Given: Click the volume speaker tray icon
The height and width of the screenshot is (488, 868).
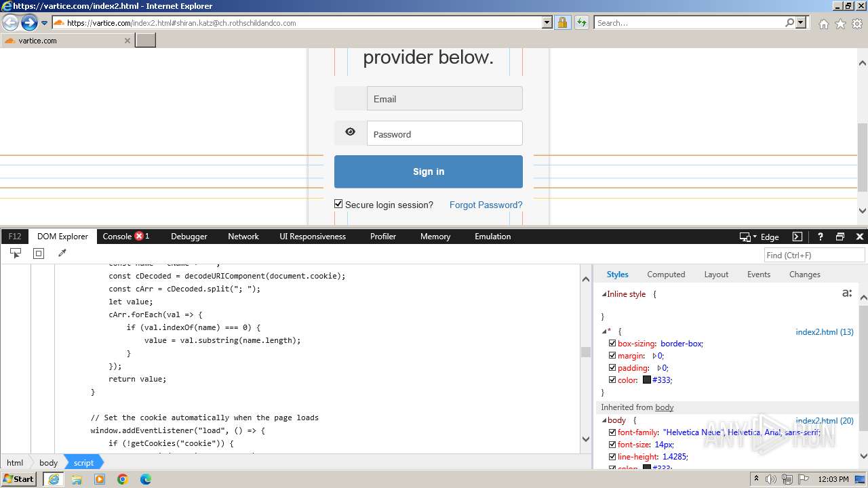Looking at the screenshot, I should pos(770,479).
